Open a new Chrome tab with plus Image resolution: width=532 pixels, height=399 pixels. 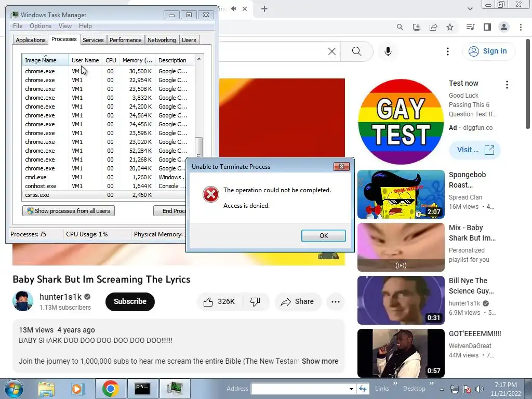264,9
